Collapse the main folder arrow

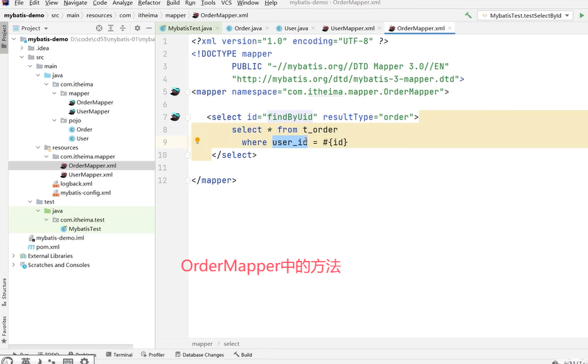tap(30, 66)
